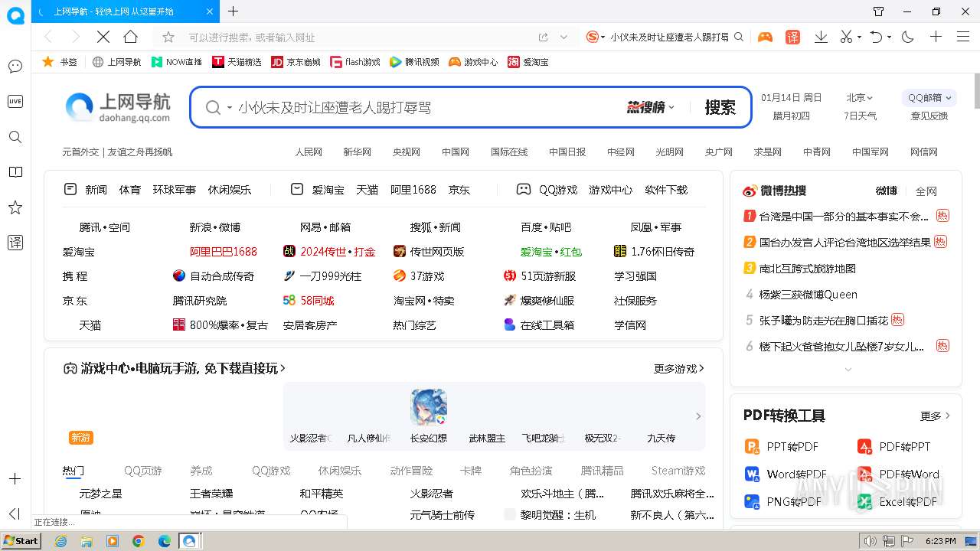The image size is (980, 551).
Task: Open 阿里巴巴1688 link
Action: coord(224,251)
